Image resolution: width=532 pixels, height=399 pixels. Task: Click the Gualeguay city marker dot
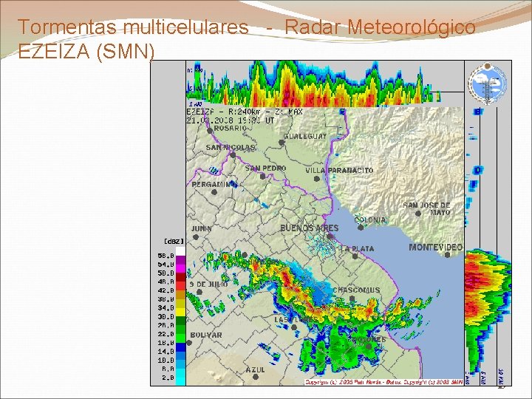click(282, 143)
